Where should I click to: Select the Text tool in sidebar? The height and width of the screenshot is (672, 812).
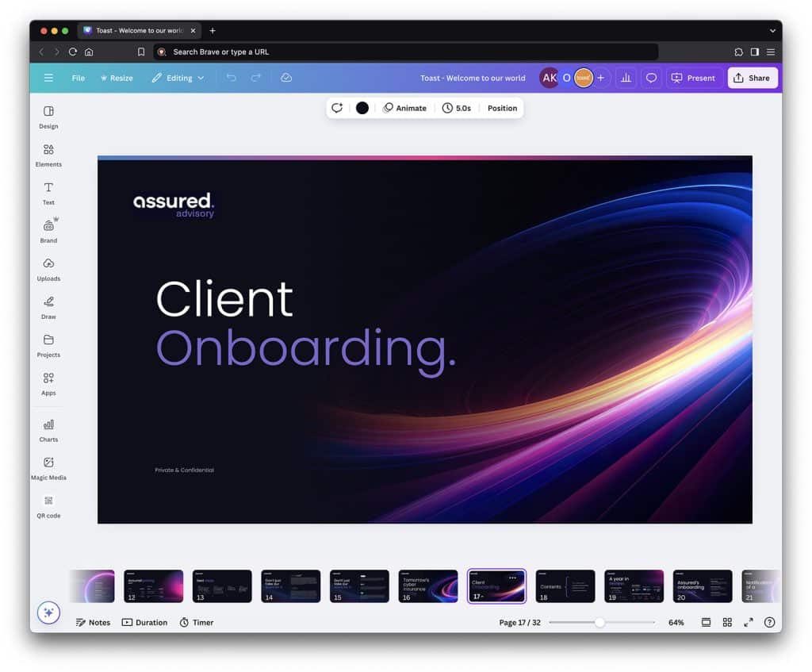point(48,193)
